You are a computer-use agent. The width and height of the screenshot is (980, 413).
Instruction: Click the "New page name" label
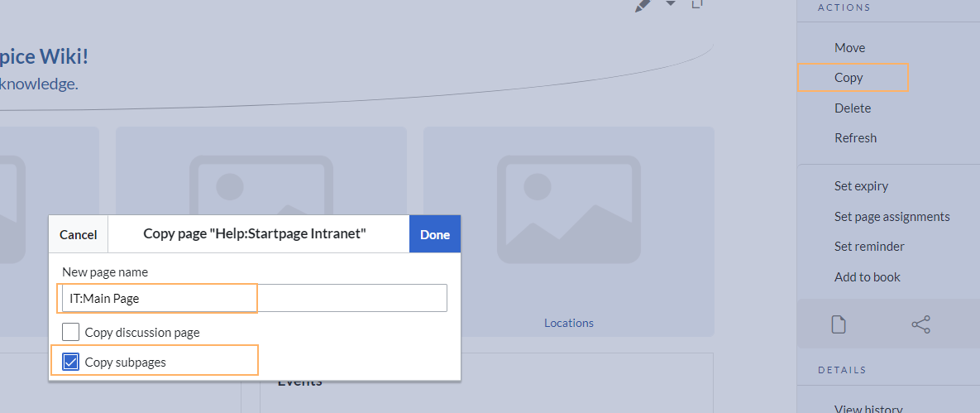104,272
